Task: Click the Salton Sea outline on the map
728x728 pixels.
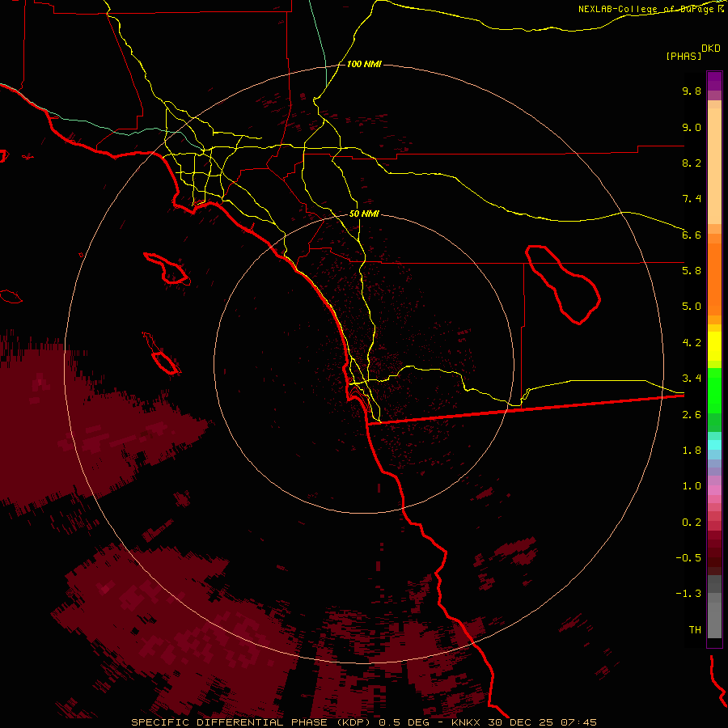Action: pyautogui.click(x=563, y=284)
